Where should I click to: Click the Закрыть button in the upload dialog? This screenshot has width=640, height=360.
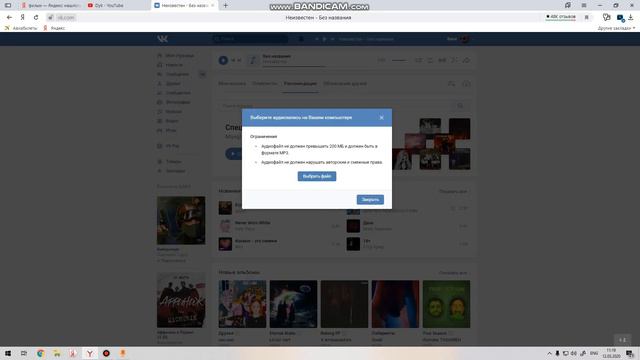pyautogui.click(x=370, y=200)
